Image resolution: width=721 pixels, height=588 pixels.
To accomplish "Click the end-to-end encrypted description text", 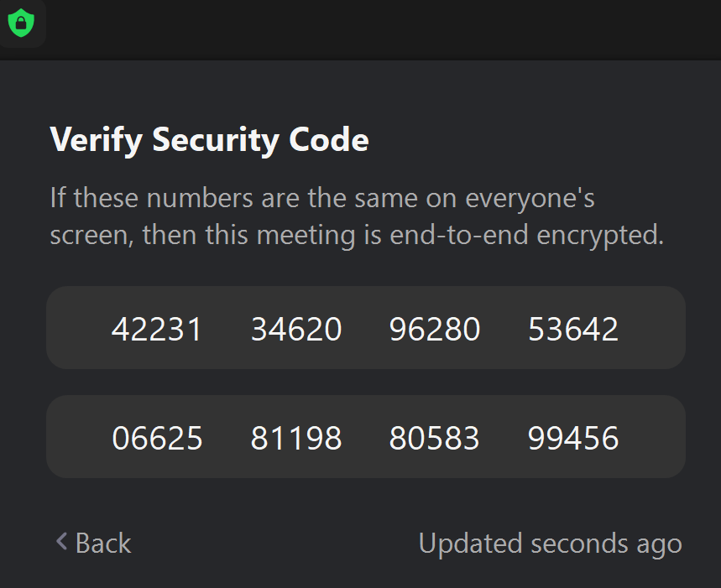I will click(357, 235).
